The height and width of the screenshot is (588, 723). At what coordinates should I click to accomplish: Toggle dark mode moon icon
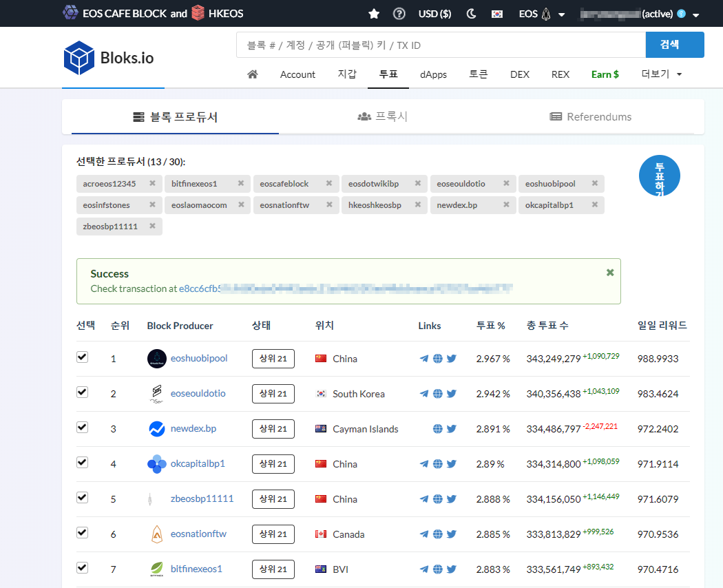[471, 14]
